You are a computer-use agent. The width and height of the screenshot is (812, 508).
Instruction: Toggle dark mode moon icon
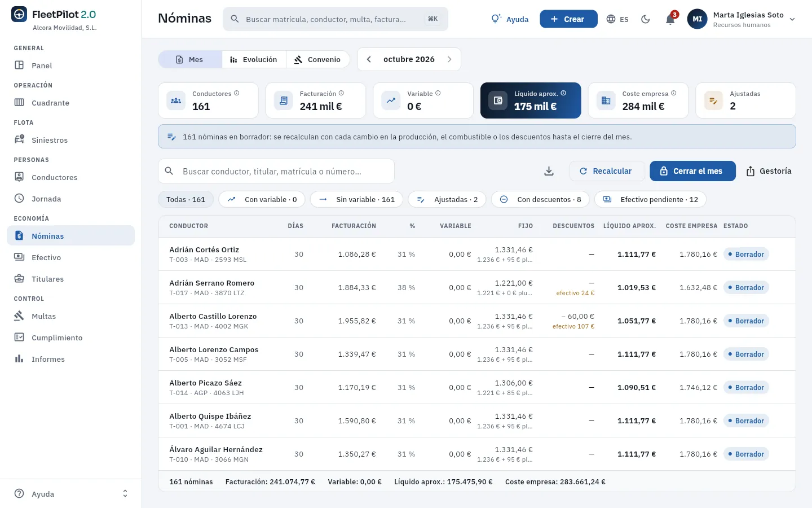[x=646, y=19]
